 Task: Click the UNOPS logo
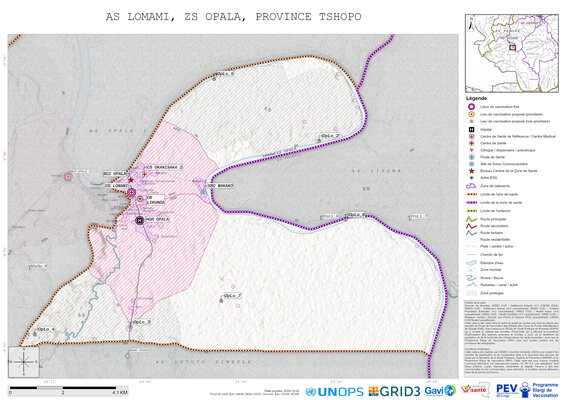(334, 391)
